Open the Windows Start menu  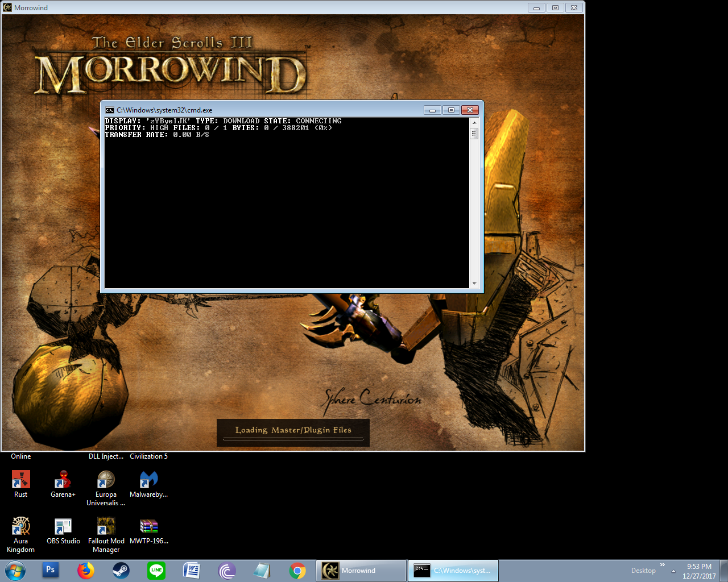click(x=15, y=570)
